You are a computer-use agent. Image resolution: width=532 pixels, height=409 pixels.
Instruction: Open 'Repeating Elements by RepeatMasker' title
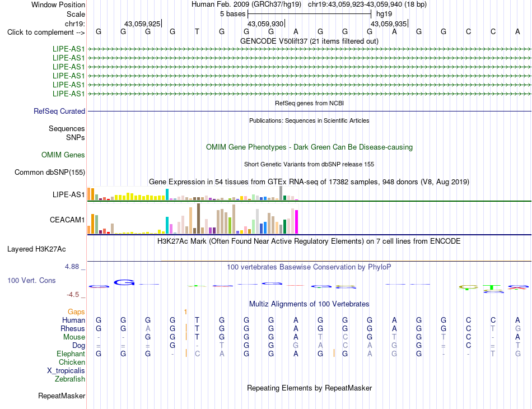coord(309,388)
